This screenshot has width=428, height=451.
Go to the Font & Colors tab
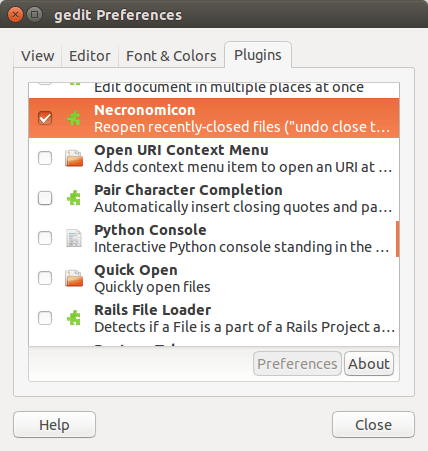(171, 56)
